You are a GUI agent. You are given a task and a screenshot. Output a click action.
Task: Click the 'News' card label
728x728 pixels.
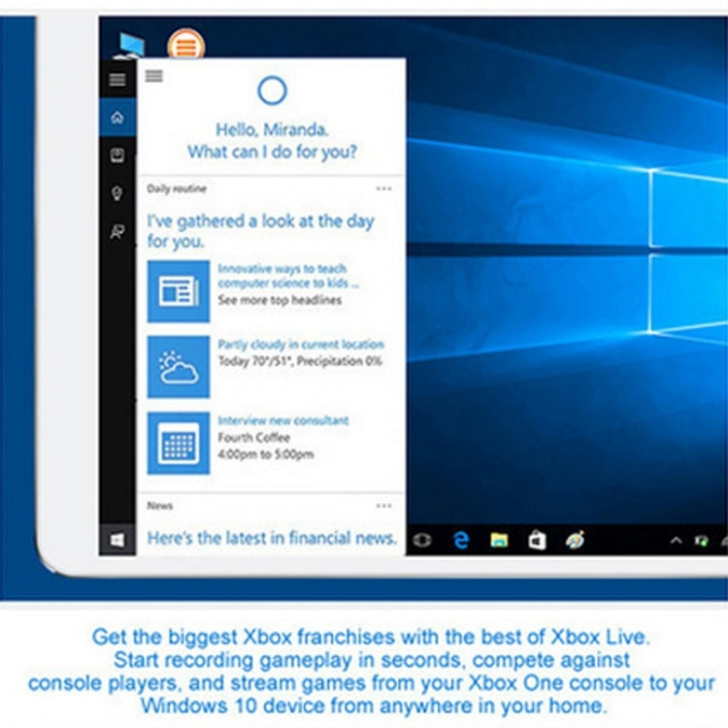160,506
